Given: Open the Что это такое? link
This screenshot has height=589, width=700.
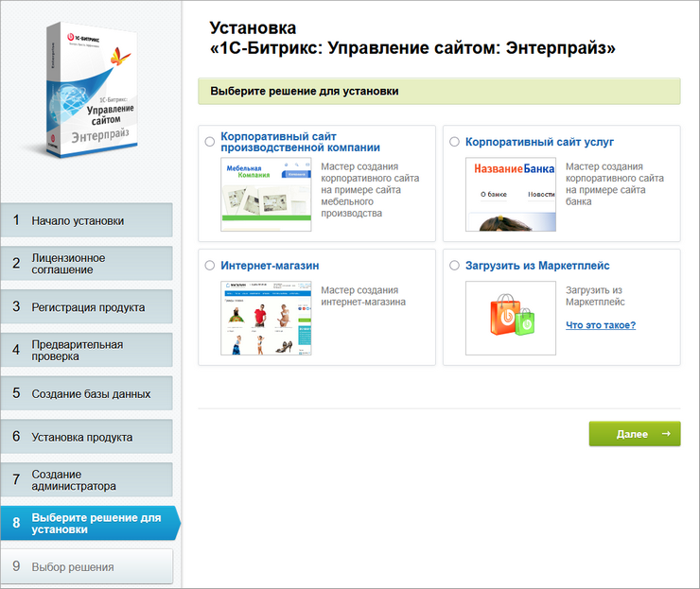Looking at the screenshot, I should tap(601, 325).
